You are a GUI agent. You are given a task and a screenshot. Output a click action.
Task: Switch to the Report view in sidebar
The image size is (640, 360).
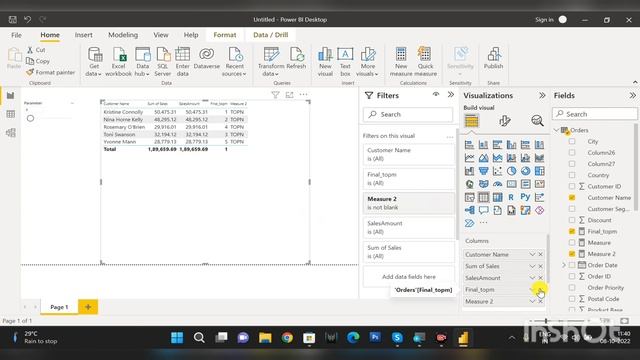11,96
